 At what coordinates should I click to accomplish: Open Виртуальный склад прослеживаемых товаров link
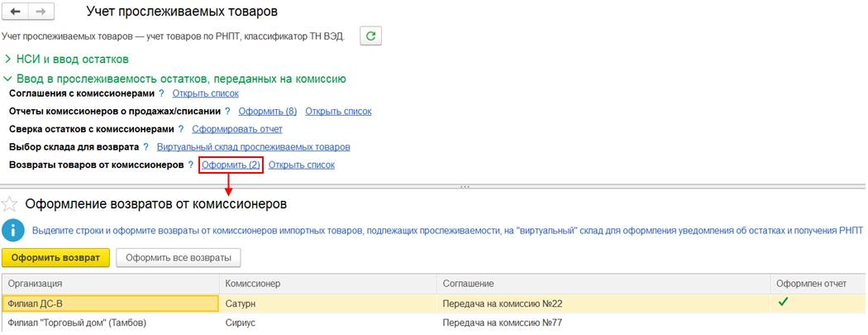coord(253,147)
